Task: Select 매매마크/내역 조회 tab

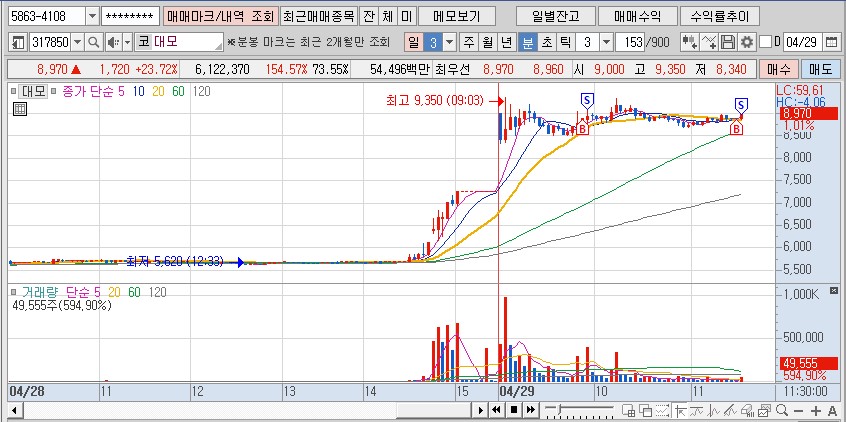Action: [x=221, y=17]
